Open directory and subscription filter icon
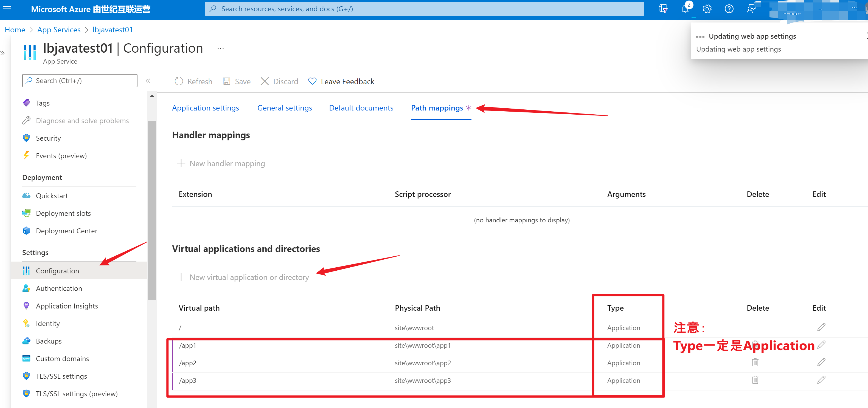Screen dimensions: 868x408 point(663,9)
